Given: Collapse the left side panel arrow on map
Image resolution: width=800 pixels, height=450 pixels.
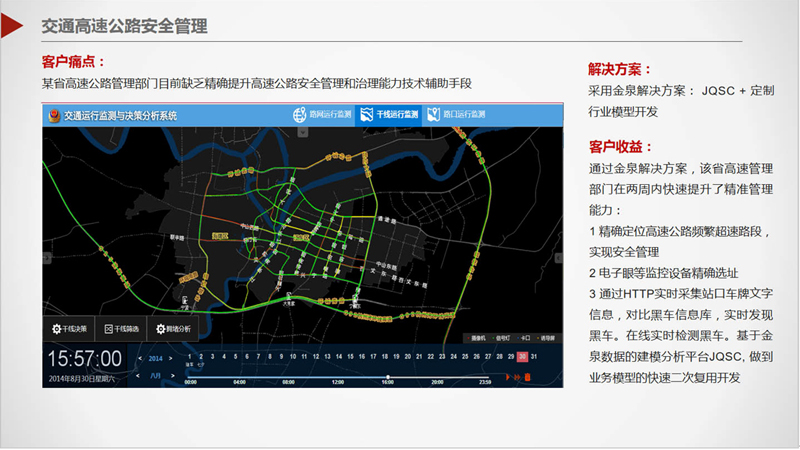Looking at the screenshot, I should pos(46,258).
